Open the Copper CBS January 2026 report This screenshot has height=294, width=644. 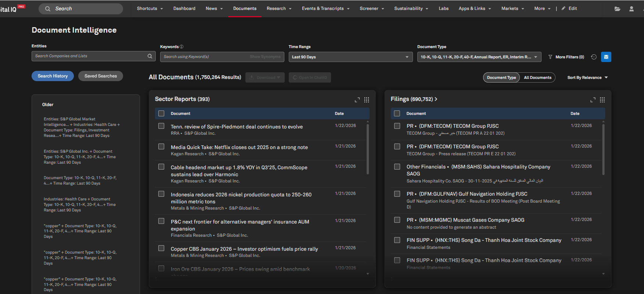tap(244, 249)
